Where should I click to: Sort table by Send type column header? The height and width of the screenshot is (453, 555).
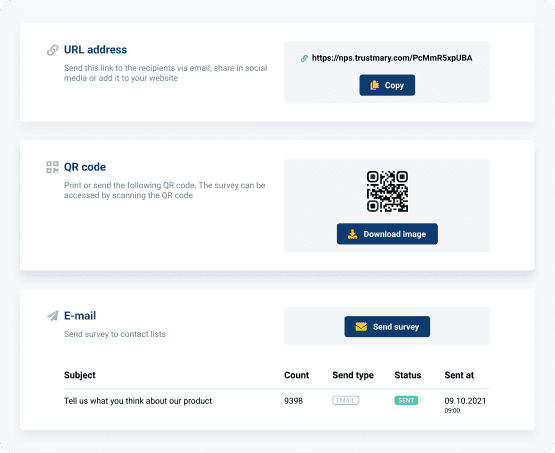pyautogui.click(x=353, y=375)
